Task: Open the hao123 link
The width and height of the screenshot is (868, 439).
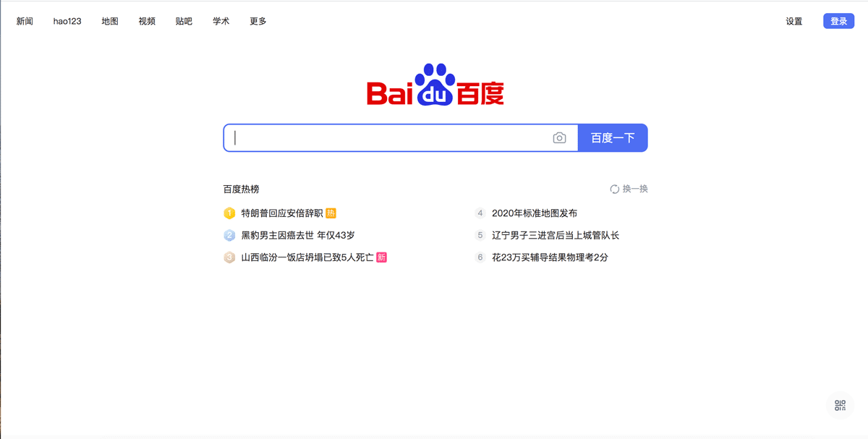Action: click(67, 21)
